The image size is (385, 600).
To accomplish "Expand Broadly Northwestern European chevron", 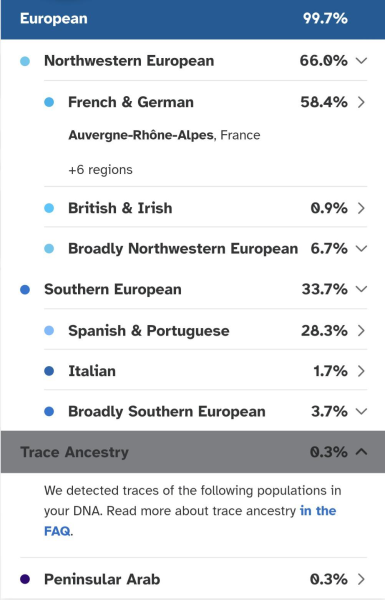I will tap(361, 249).
